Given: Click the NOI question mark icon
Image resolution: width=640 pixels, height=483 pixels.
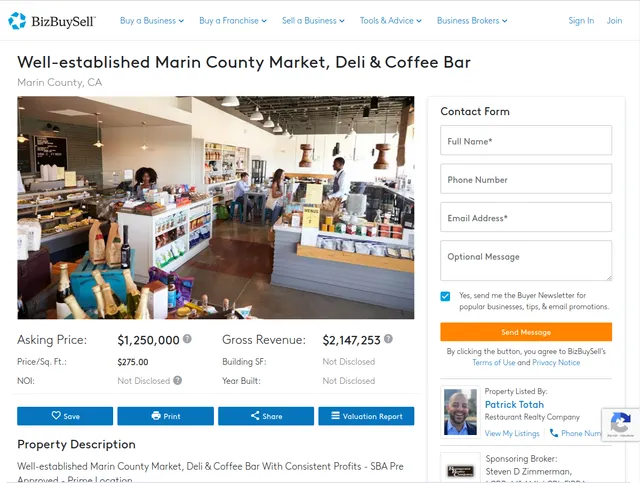Looking at the screenshot, I should (177, 380).
